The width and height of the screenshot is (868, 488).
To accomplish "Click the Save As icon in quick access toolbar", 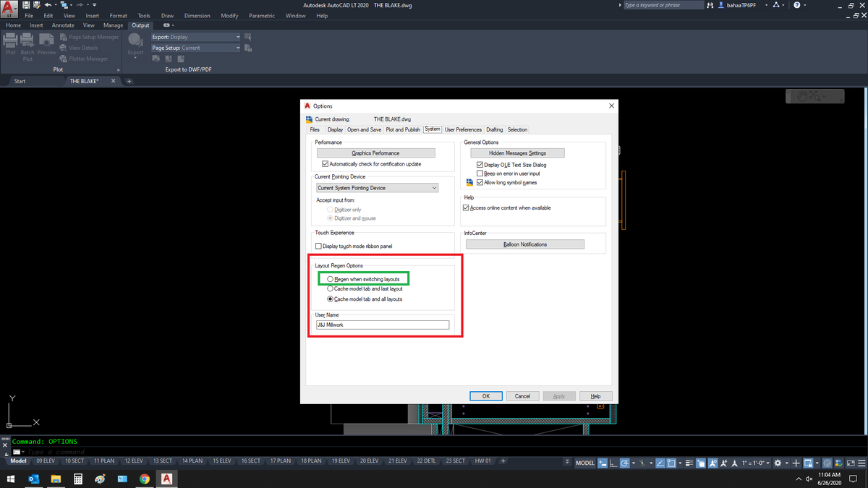I will [x=37, y=4].
